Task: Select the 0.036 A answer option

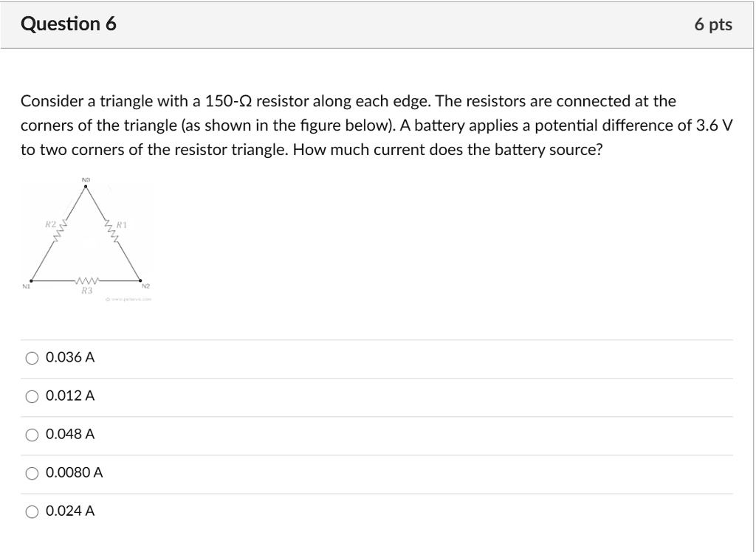Action: pos(32,357)
